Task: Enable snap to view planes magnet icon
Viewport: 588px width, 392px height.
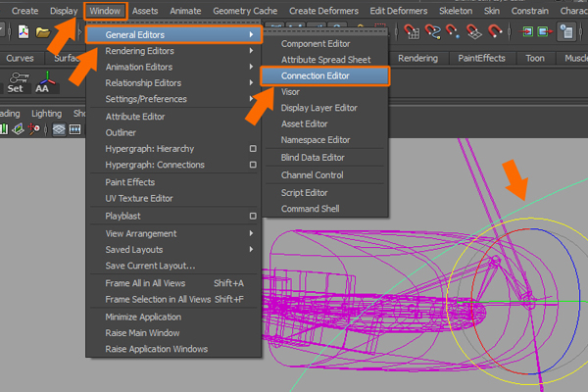Action: pyautogui.click(x=474, y=31)
